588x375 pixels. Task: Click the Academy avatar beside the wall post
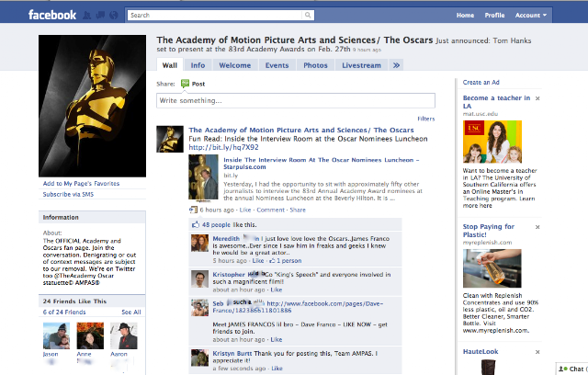pyautogui.click(x=170, y=139)
